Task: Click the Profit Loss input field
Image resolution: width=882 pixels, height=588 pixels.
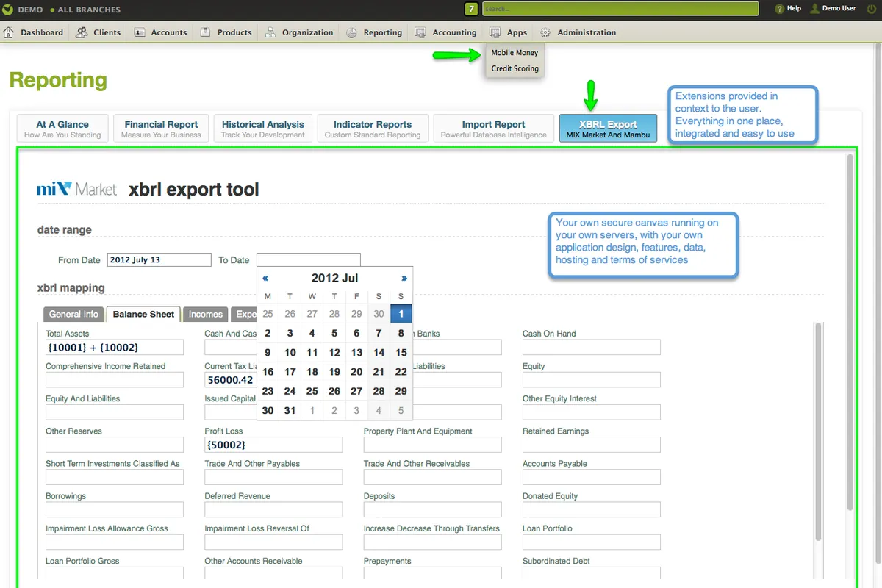Action: (273, 445)
